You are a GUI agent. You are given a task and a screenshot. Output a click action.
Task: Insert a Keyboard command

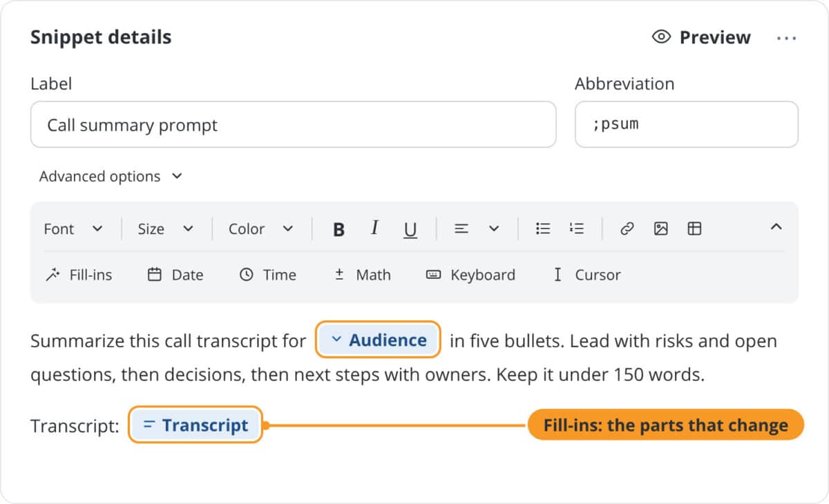470,275
